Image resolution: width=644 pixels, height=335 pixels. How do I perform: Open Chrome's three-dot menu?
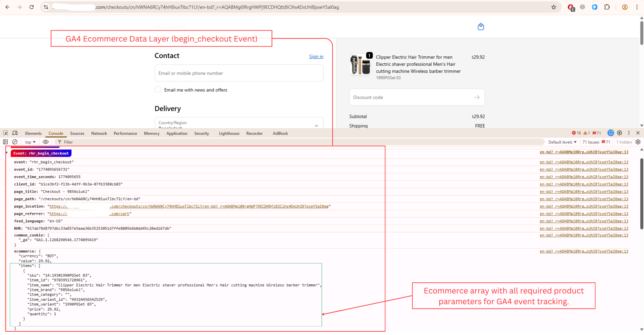click(x=637, y=7)
